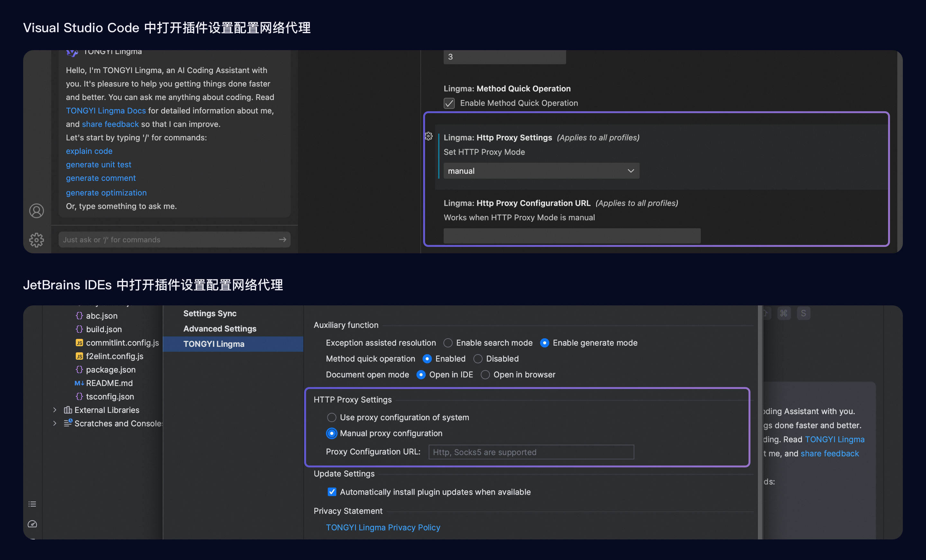Select Enable search mode radio button
The width and height of the screenshot is (926, 560).
click(x=448, y=343)
